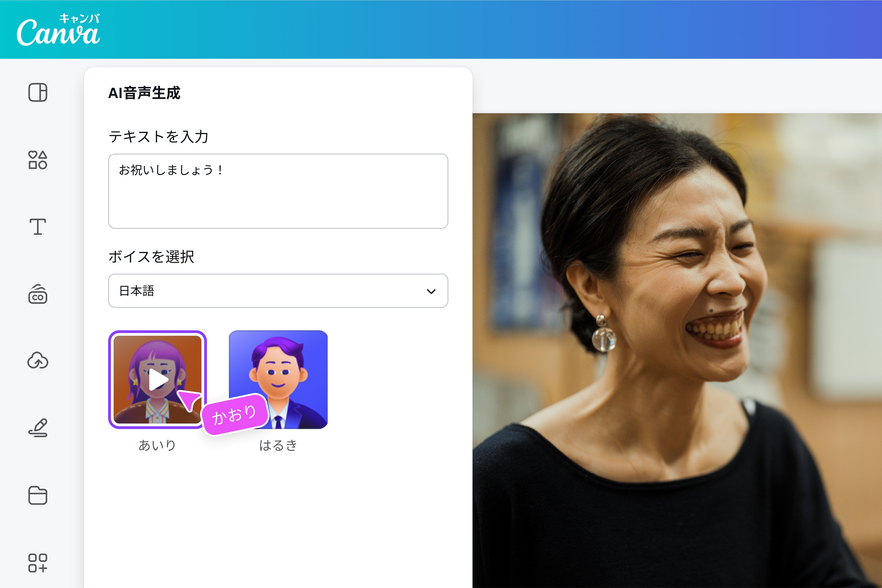
Task: Open the 日本語 language dropdown
Action: pos(278,291)
